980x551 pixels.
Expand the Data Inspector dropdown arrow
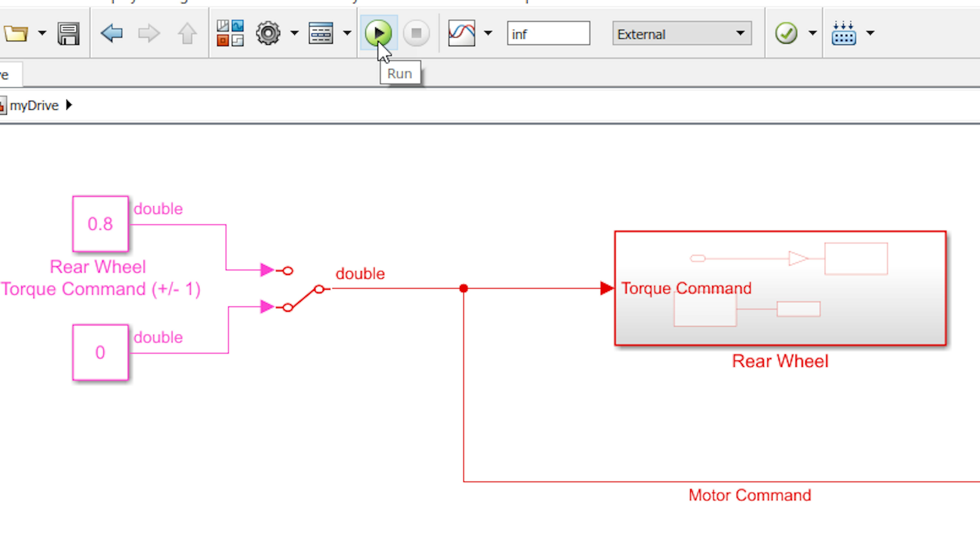pos(488,33)
